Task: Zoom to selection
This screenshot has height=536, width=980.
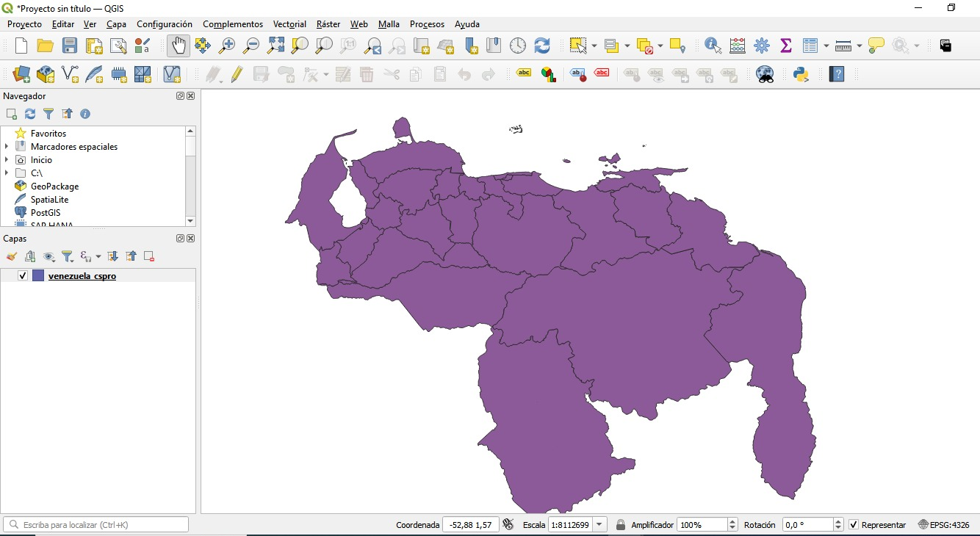Action: click(x=300, y=46)
